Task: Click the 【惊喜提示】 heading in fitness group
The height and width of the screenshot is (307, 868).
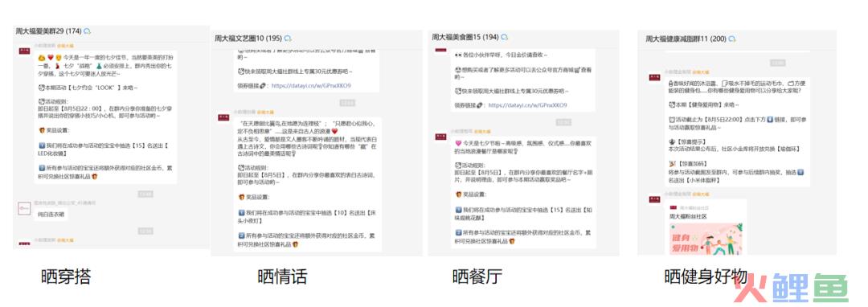Action: [691, 141]
